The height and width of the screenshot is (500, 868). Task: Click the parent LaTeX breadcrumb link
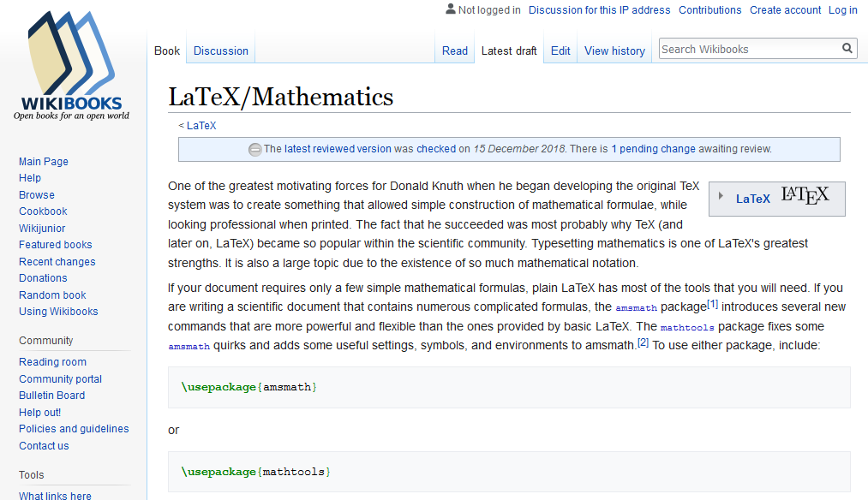tap(201, 126)
